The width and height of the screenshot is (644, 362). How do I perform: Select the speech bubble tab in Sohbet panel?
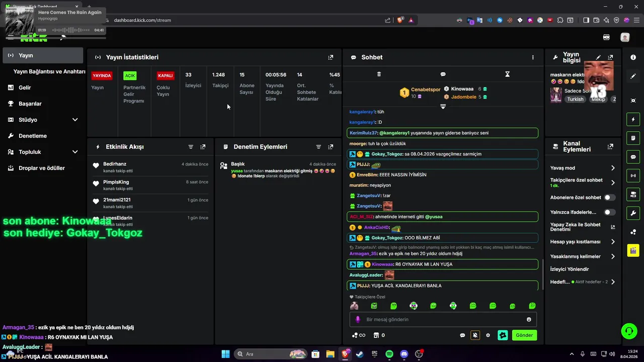[443, 74]
